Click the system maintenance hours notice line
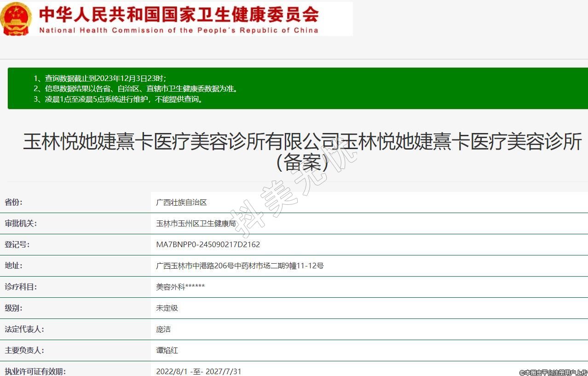Screen dimensions: 588x376 point(118,99)
